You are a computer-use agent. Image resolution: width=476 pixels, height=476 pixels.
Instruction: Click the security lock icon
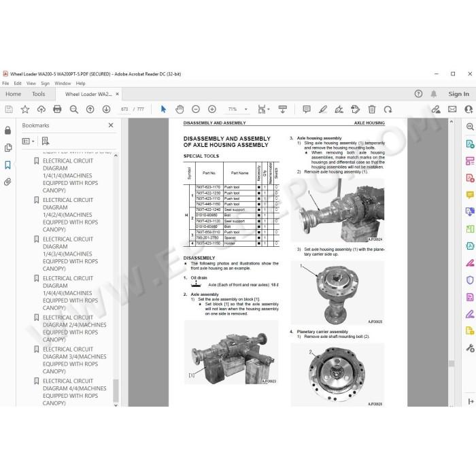tap(8, 131)
